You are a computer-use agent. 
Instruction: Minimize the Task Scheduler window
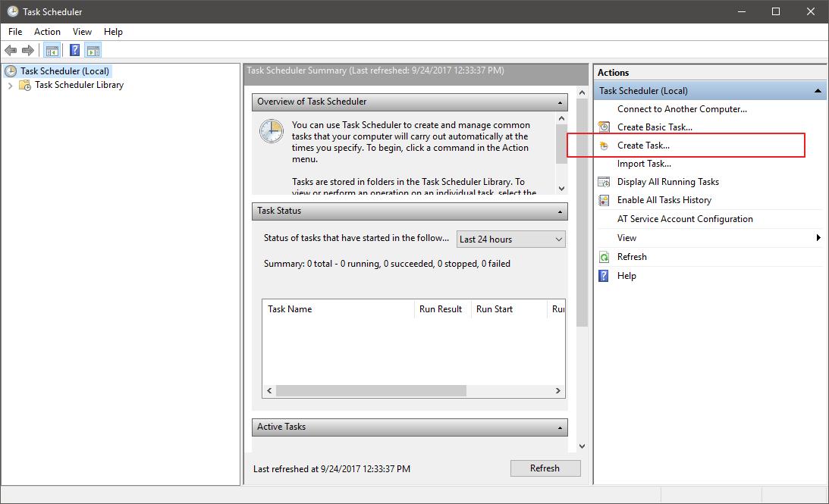click(742, 11)
